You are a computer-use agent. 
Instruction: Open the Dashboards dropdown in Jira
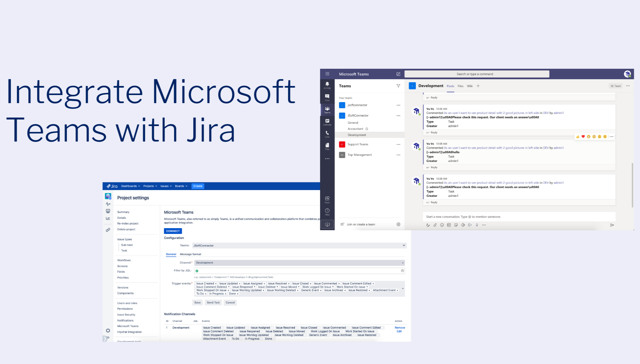pyautogui.click(x=130, y=186)
